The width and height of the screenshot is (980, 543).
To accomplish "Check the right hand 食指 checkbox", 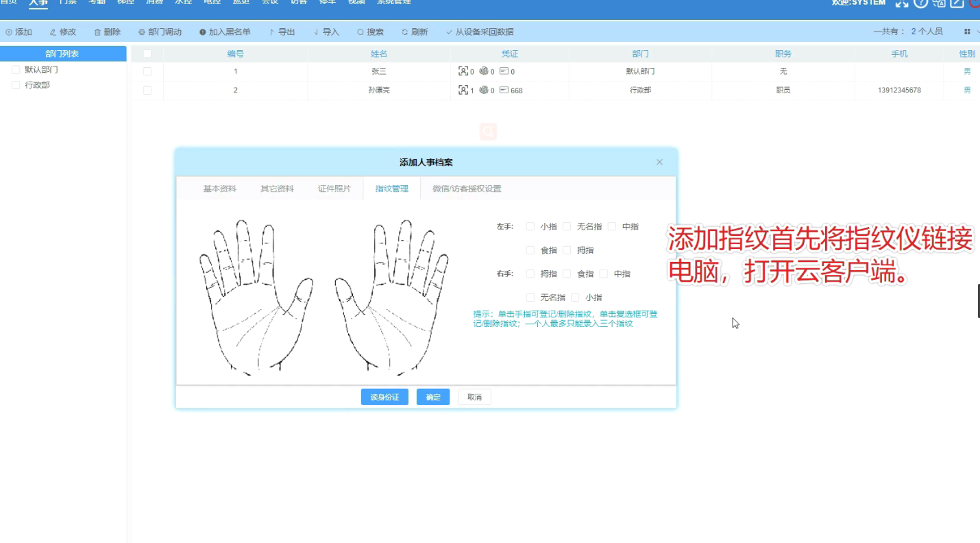I will coord(567,274).
